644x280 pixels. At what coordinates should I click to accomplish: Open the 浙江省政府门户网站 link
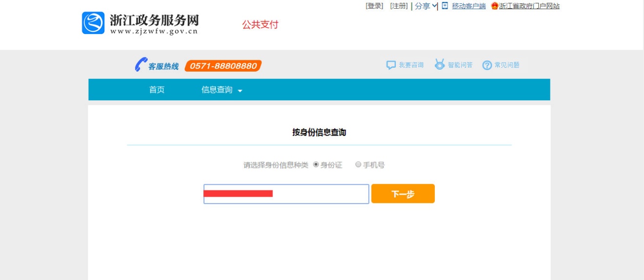[x=529, y=6]
